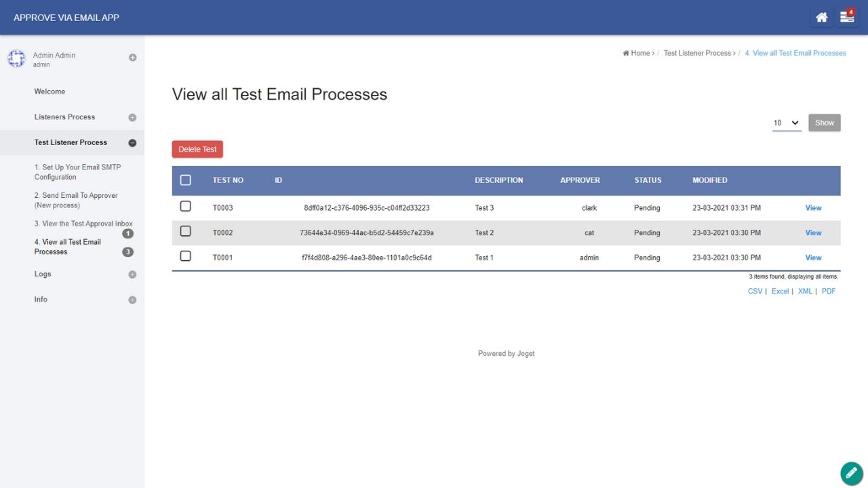The width and height of the screenshot is (868, 488).
Task: Click the green pencil edit icon
Action: (851, 473)
